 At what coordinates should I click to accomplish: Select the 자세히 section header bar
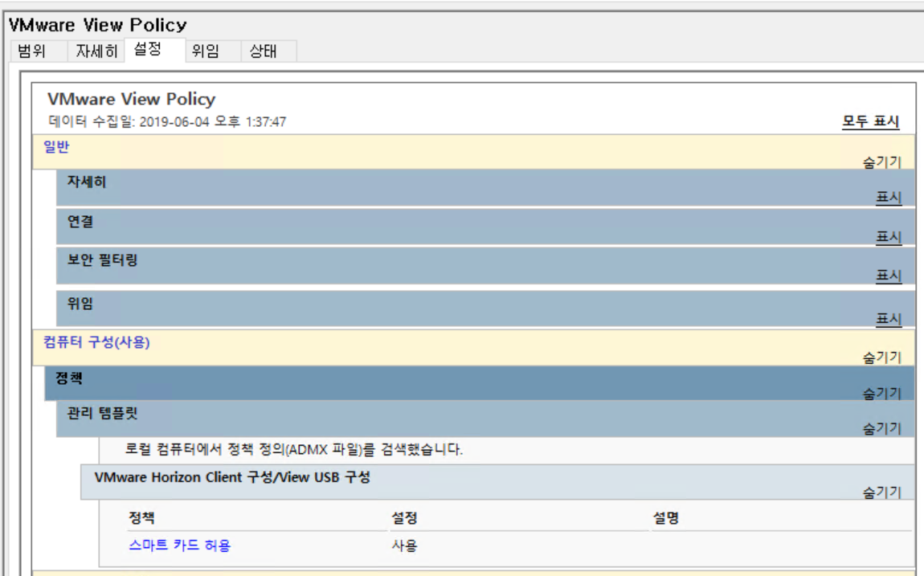485,189
